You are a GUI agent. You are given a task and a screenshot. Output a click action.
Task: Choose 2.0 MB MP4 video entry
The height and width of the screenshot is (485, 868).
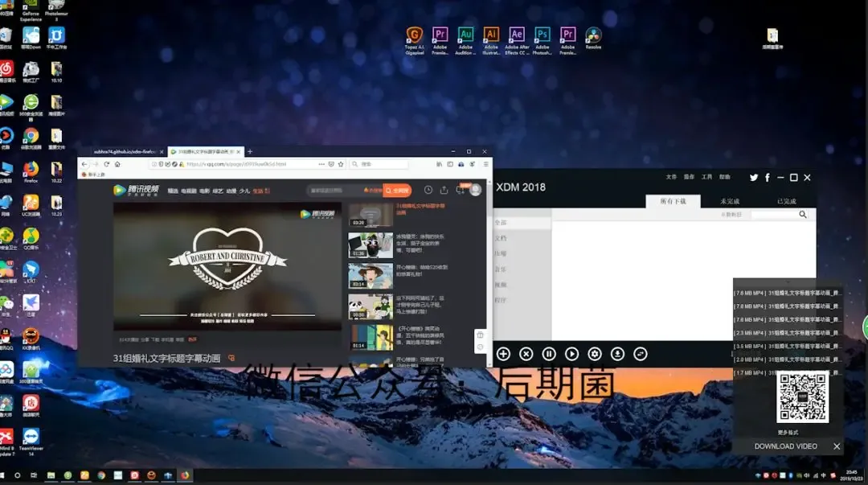click(x=787, y=360)
